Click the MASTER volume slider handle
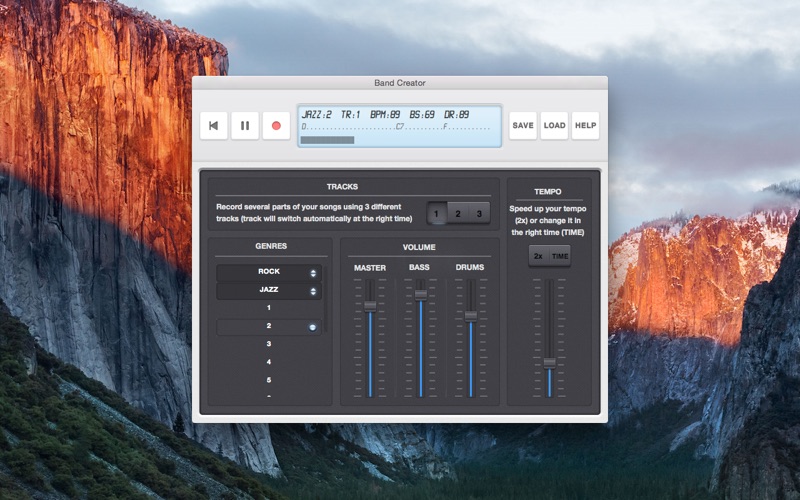This screenshot has height=500, width=800. tap(370, 306)
